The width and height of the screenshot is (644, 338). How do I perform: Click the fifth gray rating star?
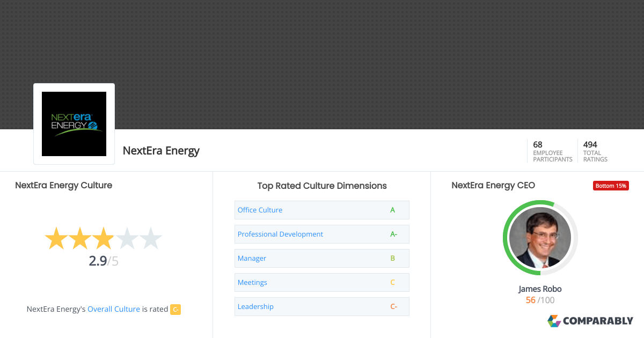151,239
